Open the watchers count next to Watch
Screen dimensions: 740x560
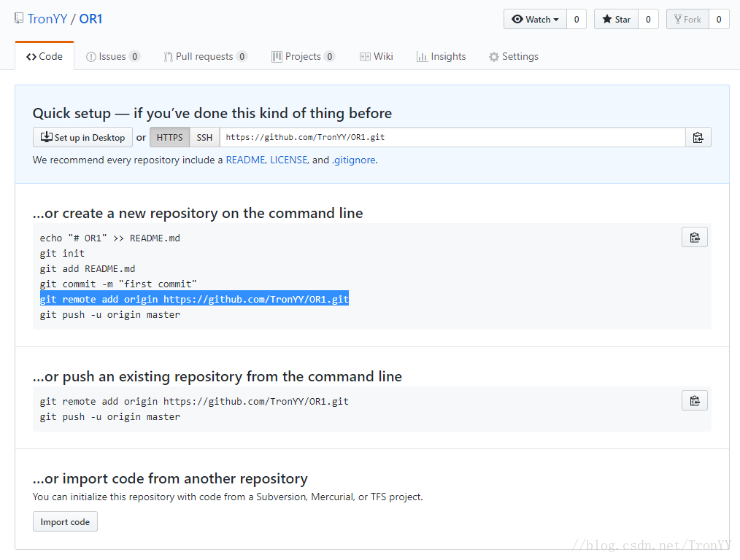[577, 20]
